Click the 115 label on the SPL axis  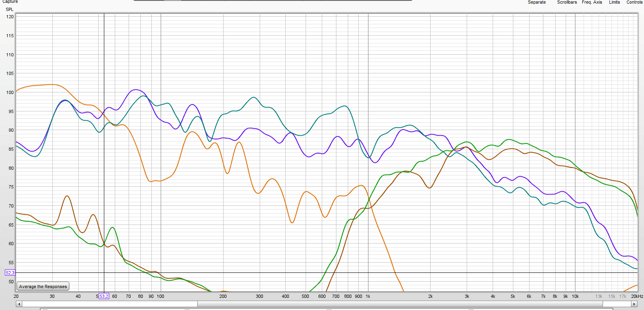pyautogui.click(x=10, y=36)
